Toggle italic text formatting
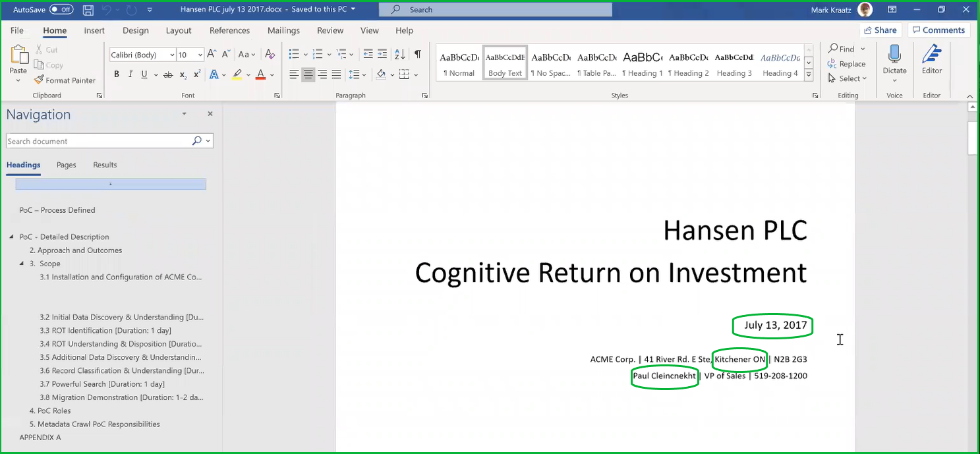Viewport: 980px width, 454px height. 130,74
